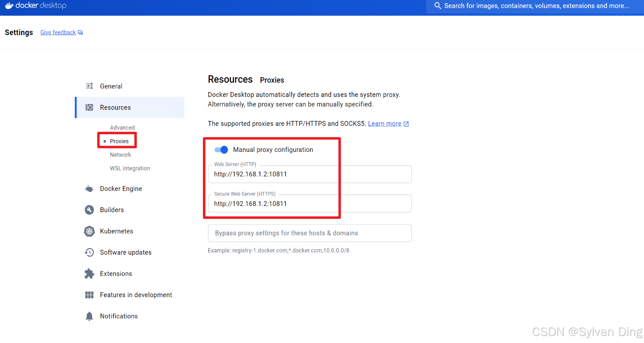
Task: Click the Notifications bell icon
Action: pyautogui.click(x=89, y=316)
